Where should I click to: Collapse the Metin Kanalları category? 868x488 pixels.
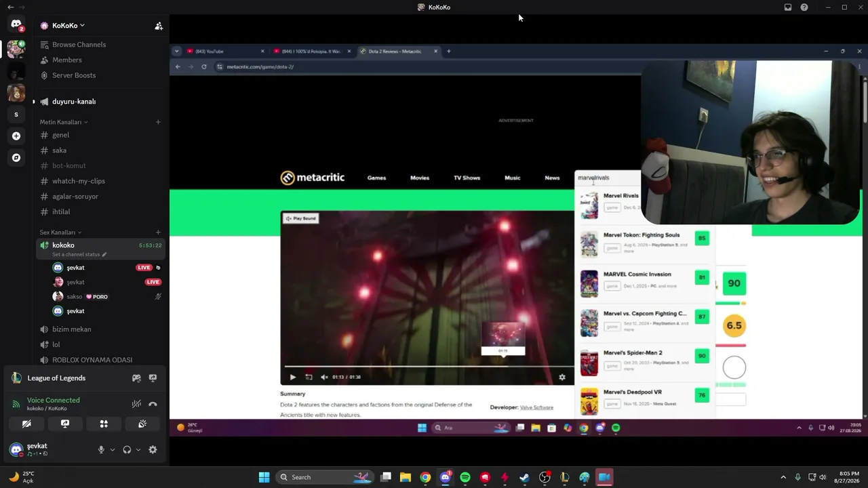point(64,122)
